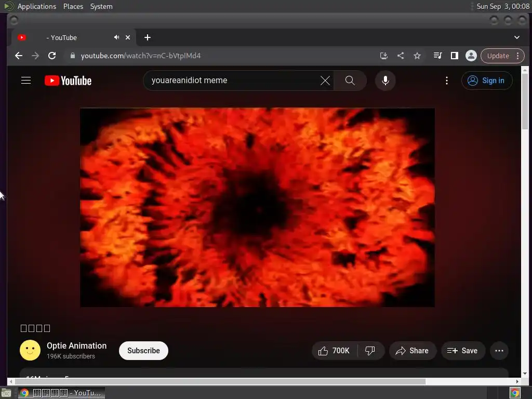Image resolution: width=532 pixels, height=399 pixels.
Task: Click the vertical page scrollbar
Action: [525, 101]
